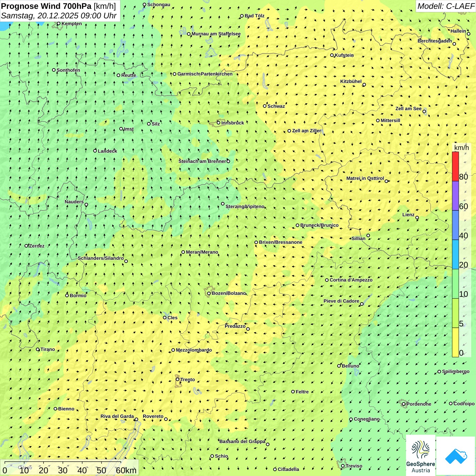Click the Rovereto label

(153, 416)
